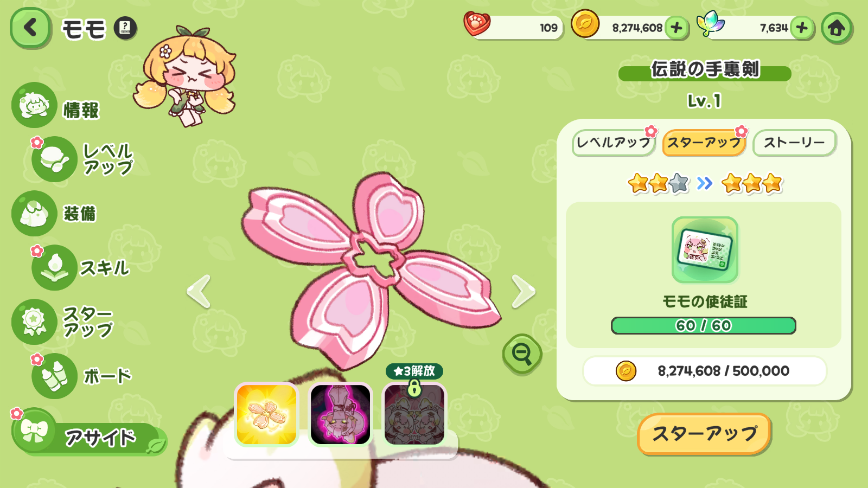Switch to the レベルアップ tab

pyautogui.click(x=614, y=143)
